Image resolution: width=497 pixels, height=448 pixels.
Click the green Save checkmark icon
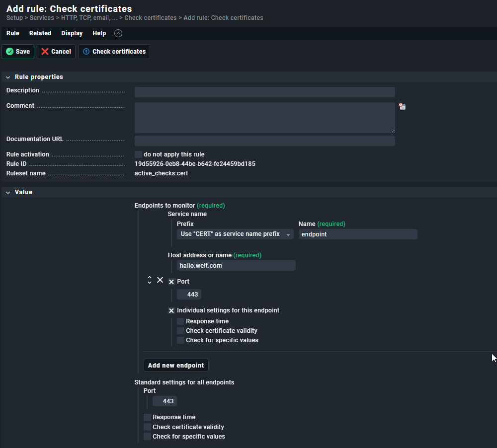click(10, 52)
